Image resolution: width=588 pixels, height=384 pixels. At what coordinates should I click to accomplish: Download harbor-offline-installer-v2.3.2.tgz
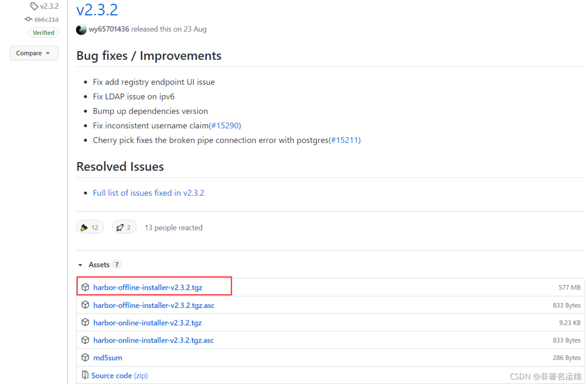(148, 287)
